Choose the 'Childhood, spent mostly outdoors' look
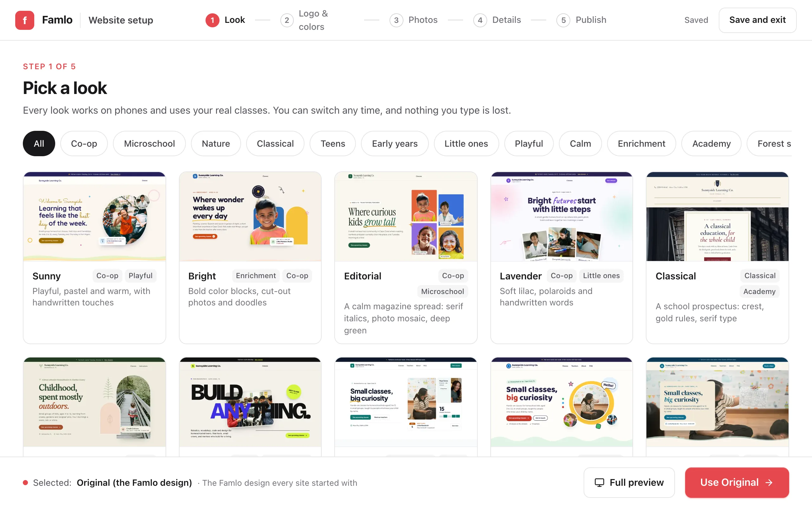This screenshot has width=812, height=508. coord(94,402)
